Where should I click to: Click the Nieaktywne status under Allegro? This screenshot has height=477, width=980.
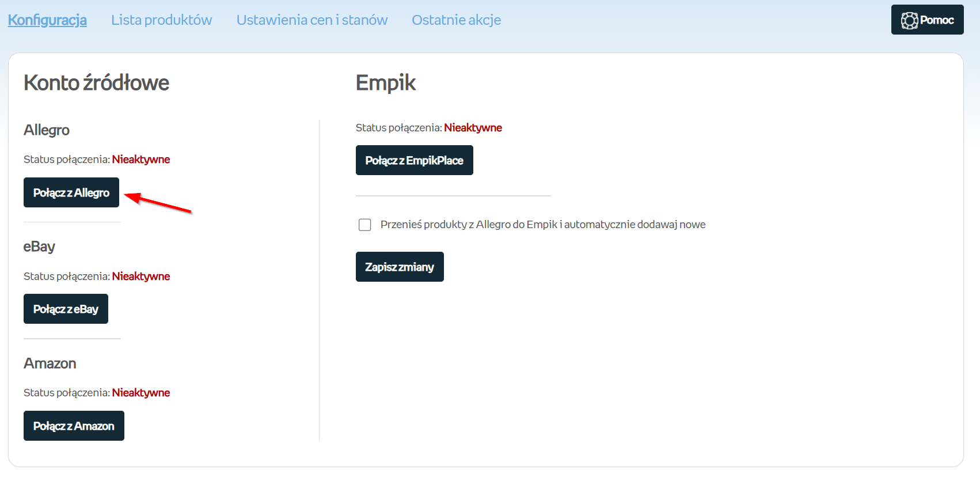coord(141,160)
